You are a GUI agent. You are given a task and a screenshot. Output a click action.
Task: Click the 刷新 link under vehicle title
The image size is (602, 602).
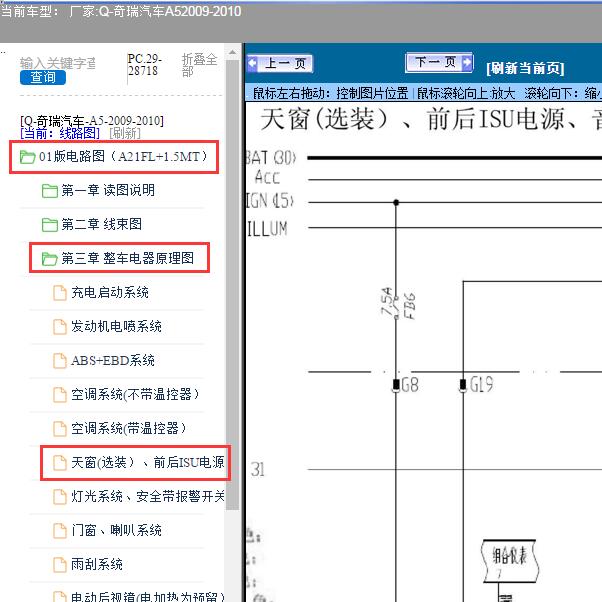click(125, 133)
